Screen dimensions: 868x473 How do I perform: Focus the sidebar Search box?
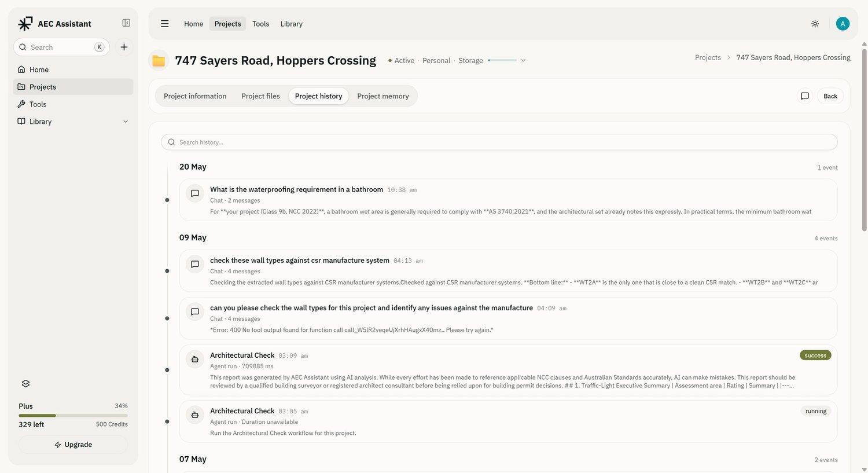61,47
